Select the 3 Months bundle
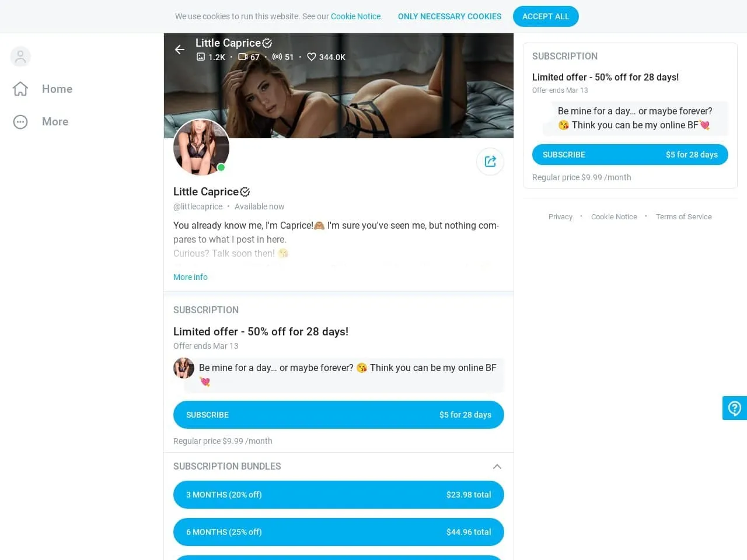Viewport: 747px width, 560px height. 338,495
